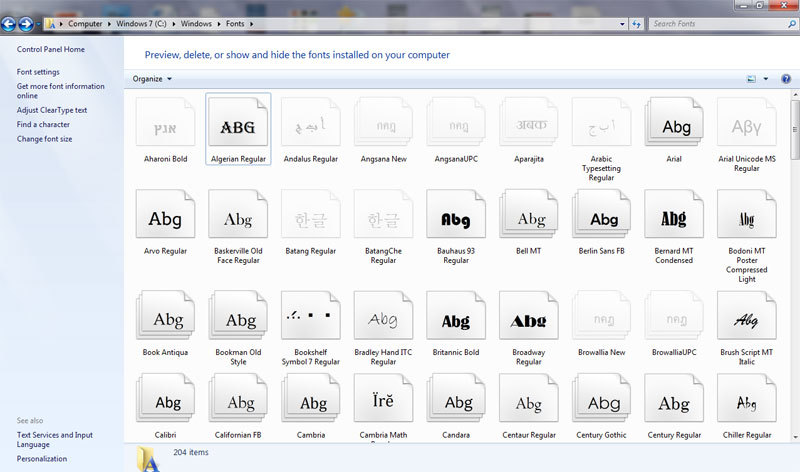Click the Adjust ClearType text link

[52, 110]
